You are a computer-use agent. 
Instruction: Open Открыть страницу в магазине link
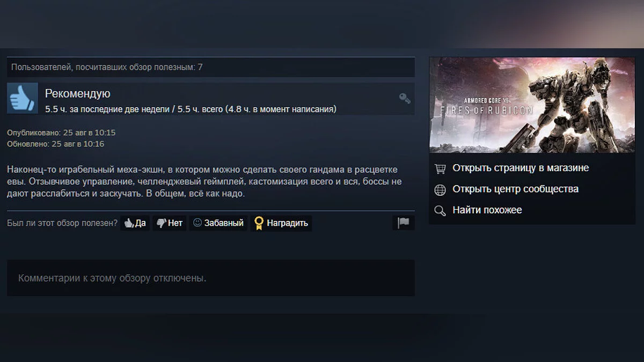click(521, 168)
